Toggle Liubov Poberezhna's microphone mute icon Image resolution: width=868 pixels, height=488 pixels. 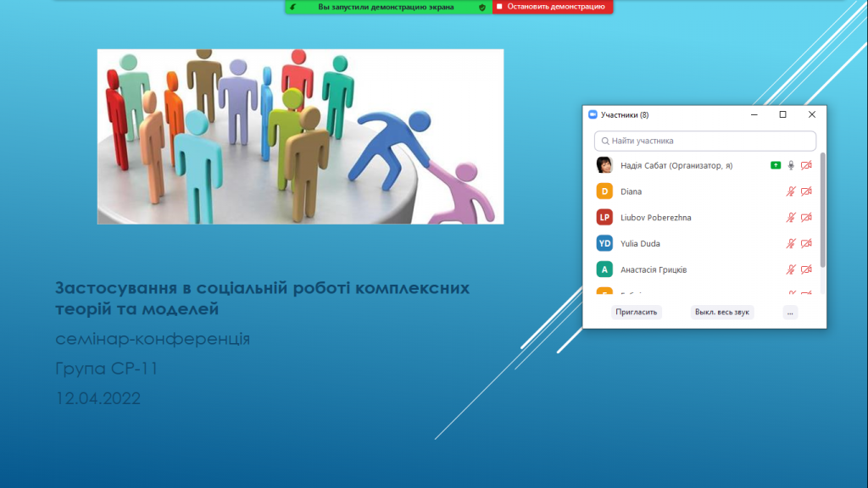tap(791, 218)
